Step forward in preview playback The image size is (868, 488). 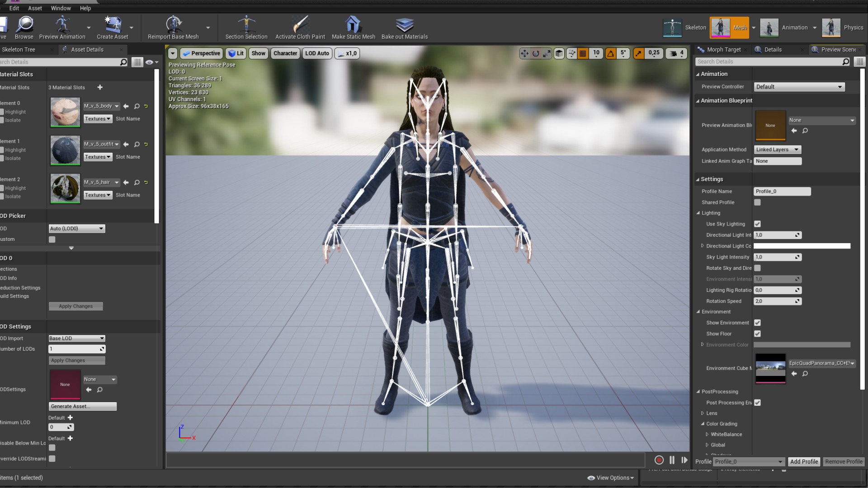coord(684,460)
